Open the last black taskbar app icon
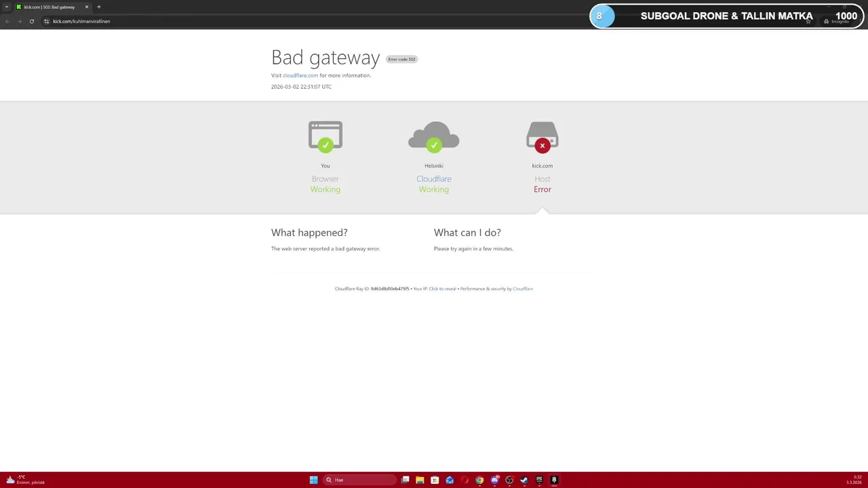This screenshot has width=868, height=488. tap(554, 480)
